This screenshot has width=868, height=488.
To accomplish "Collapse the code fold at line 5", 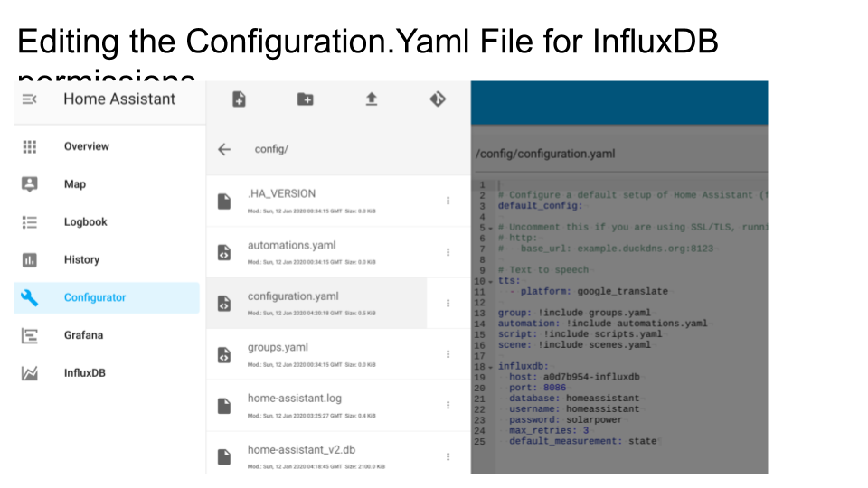I will (490, 228).
